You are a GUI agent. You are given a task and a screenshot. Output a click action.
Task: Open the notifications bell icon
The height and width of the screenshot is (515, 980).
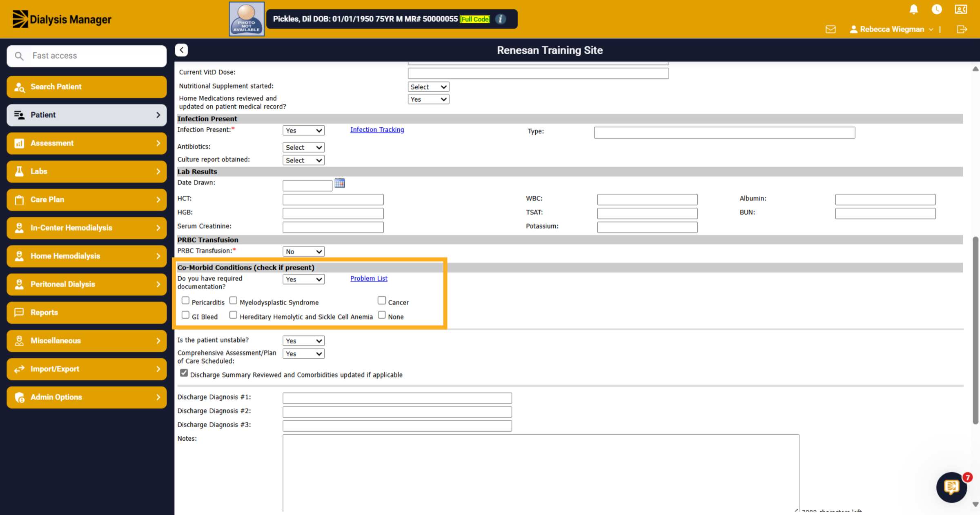[x=913, y=9]
